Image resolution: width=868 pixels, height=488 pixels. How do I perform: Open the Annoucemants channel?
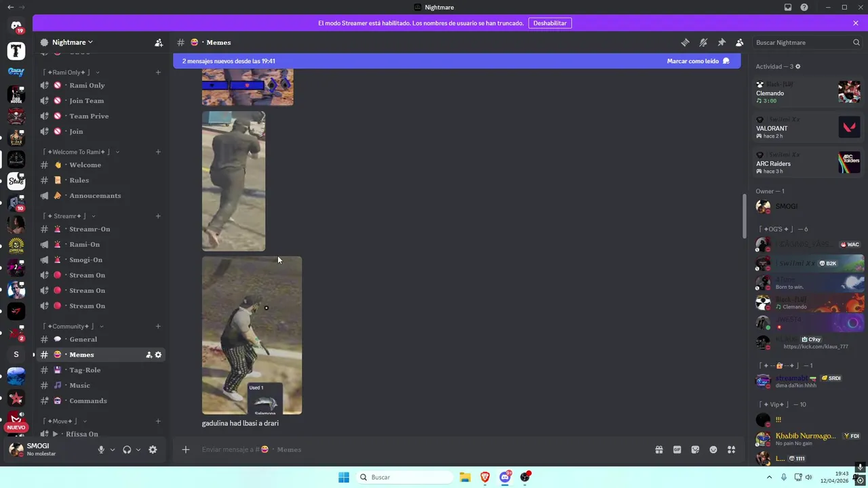[100, 195]
